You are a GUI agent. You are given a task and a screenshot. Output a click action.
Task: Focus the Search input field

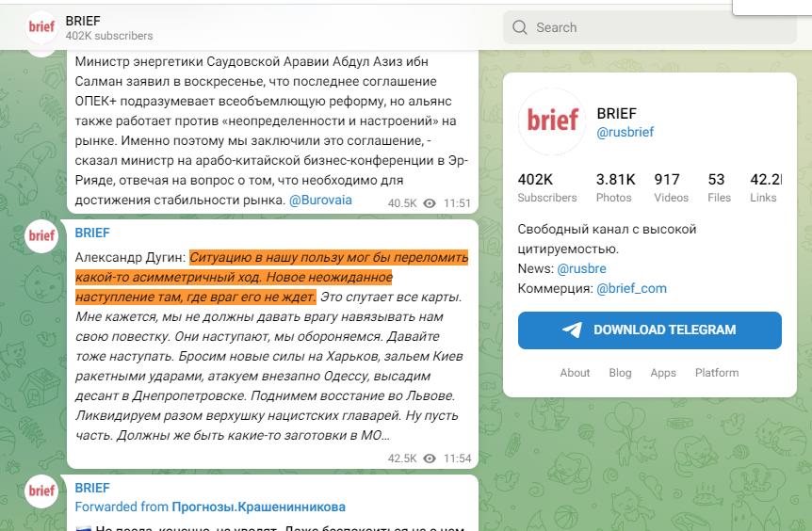coord(649,27)
